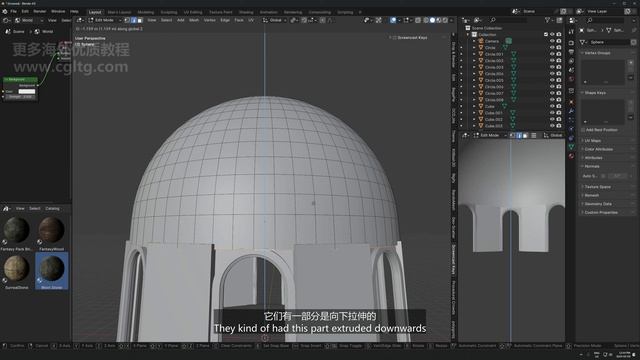Open the Face menu in viewport header

click(x=239, y=20)
